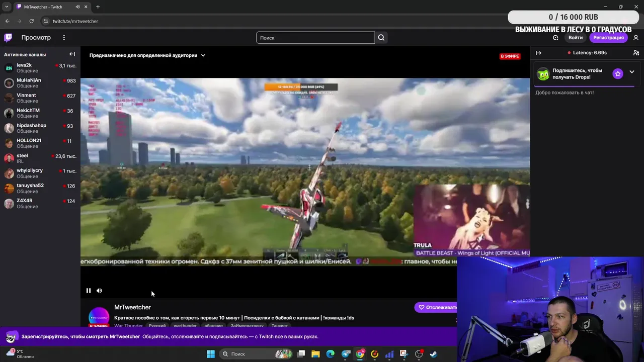
Task: Open the steel IRL channel in the sidebar
Action: click(40, 158)
